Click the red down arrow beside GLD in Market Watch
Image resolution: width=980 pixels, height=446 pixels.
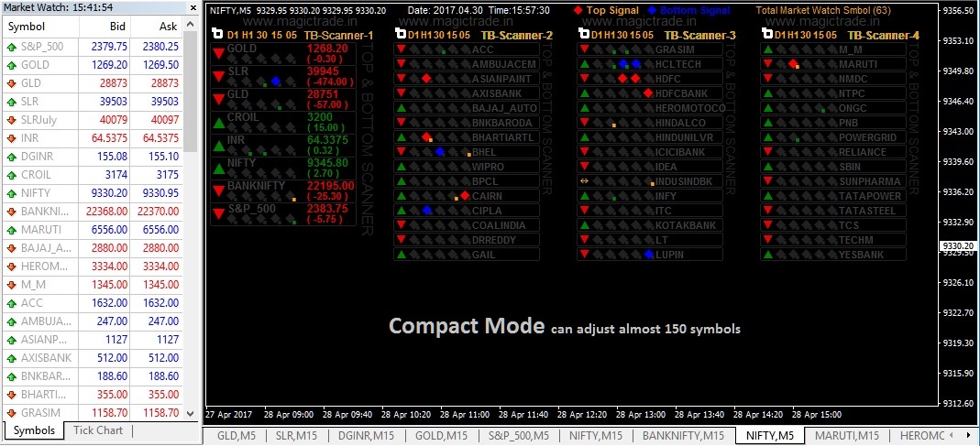coord(12,83)
